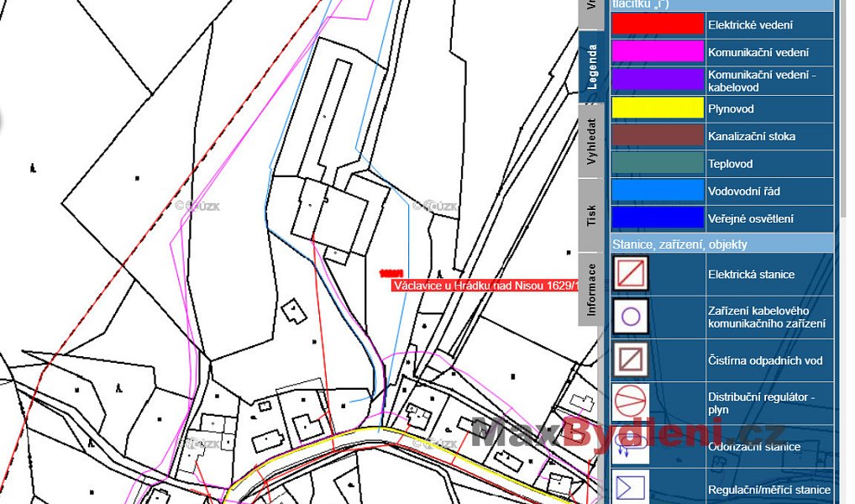
Task: Click the Teplovod legend label
Action: [730, 164]
